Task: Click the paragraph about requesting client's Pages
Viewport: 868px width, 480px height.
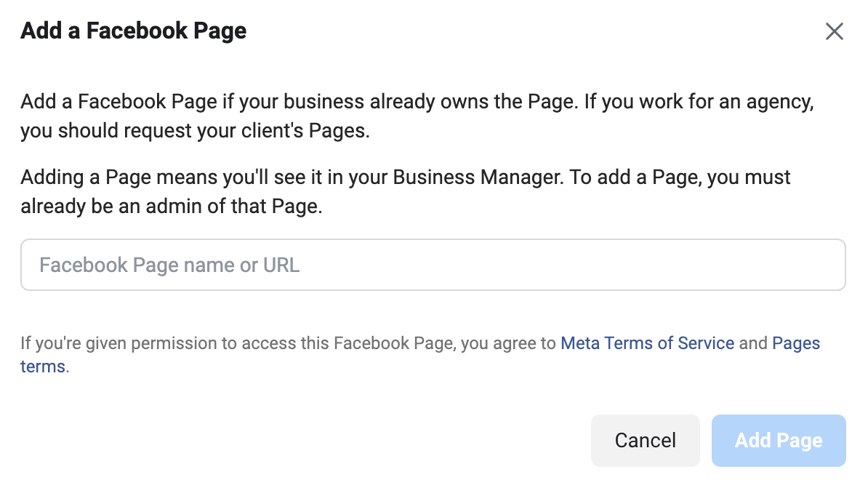Action: [x=417, y=116]
